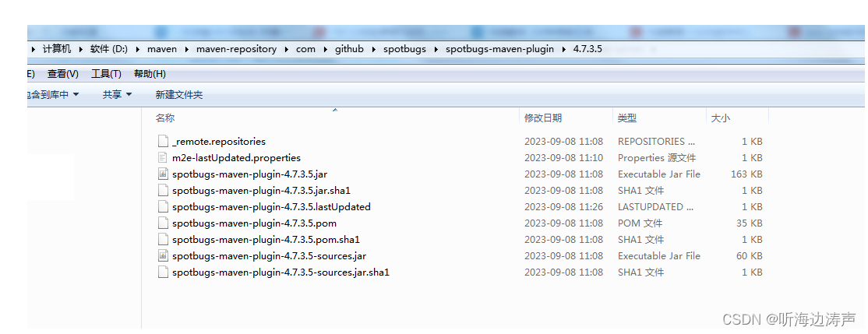Go to the spotbugs-maven-plugin folder breadcrumb
This screenshot has width=868, height=334.
(x=500, y=49)
